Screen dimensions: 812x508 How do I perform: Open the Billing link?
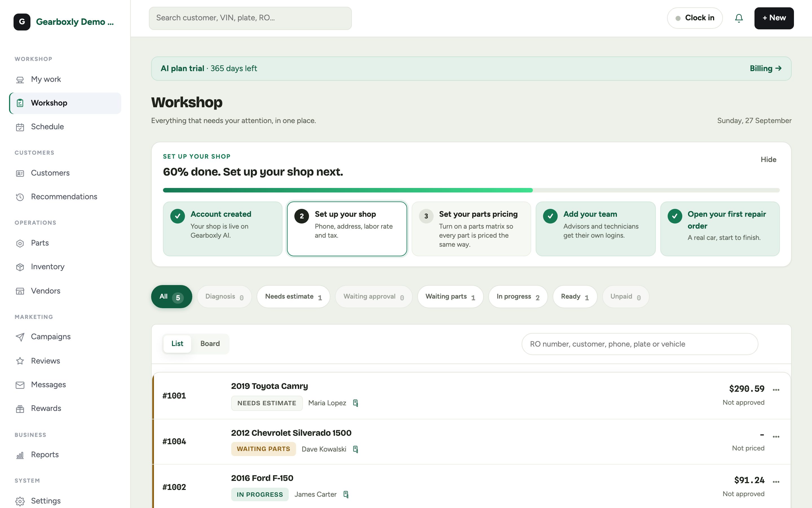coord(766,69)
